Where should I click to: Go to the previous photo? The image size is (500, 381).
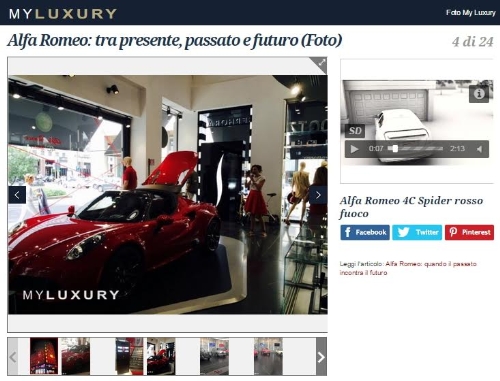tap(17, 195)
